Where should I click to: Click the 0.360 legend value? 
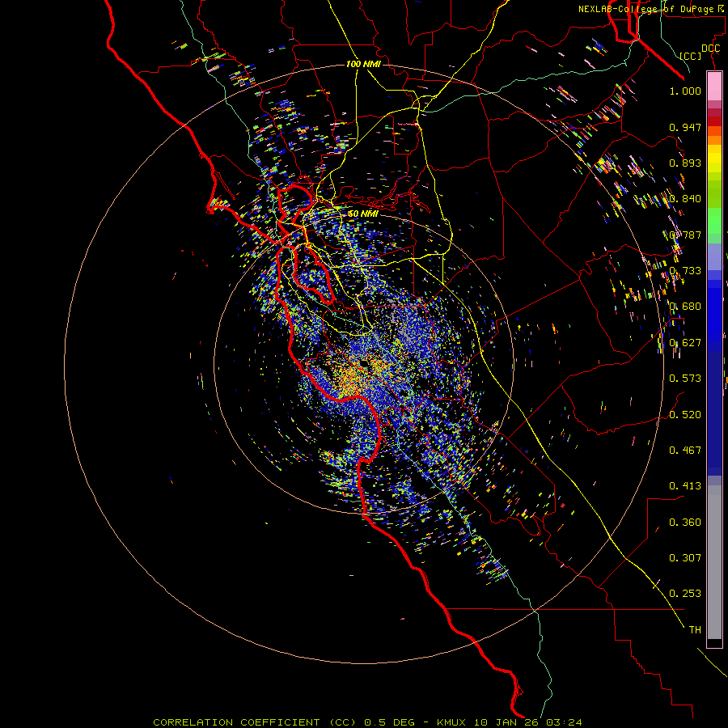(x=685, y=523)
